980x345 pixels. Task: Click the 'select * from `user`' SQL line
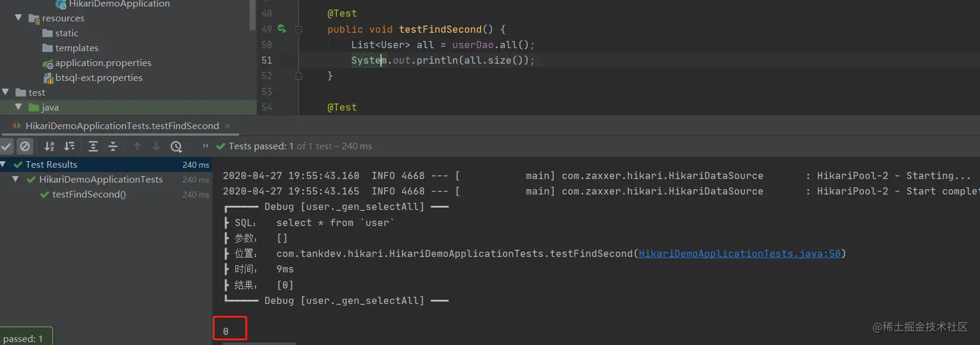(335, 222)
